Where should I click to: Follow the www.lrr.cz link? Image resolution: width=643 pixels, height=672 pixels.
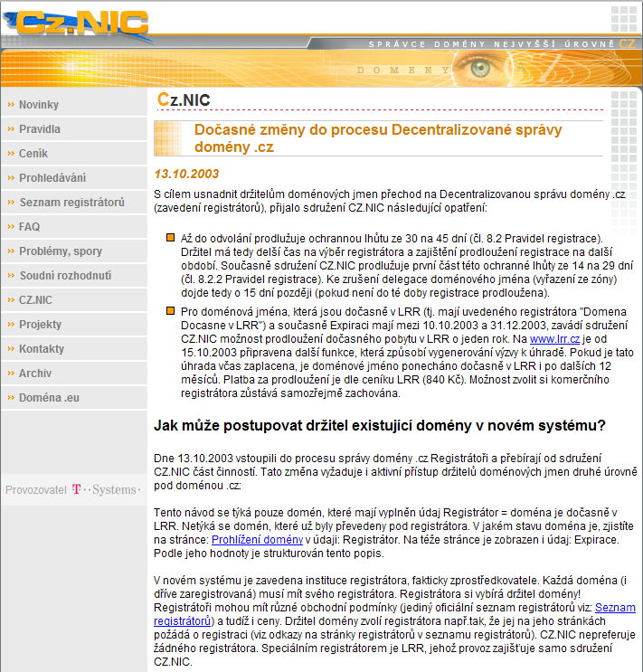point(554,339)
